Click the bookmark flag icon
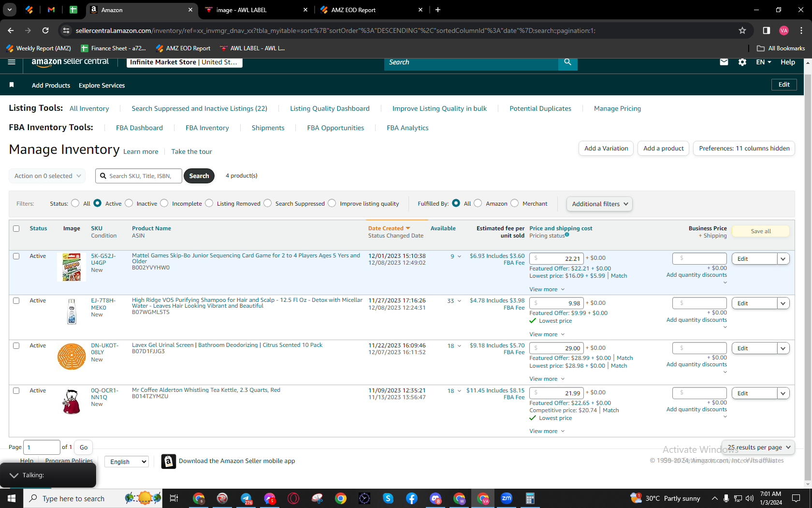812x508 pixels. point(12,85)
